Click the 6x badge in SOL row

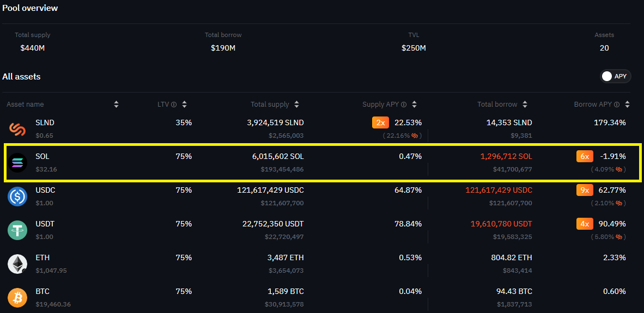point(585,156)
